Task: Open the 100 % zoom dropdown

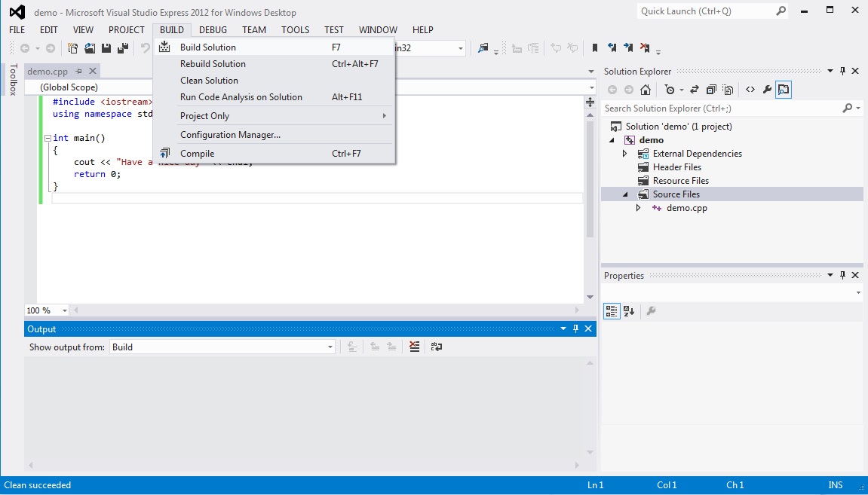Action: [64, 310]
